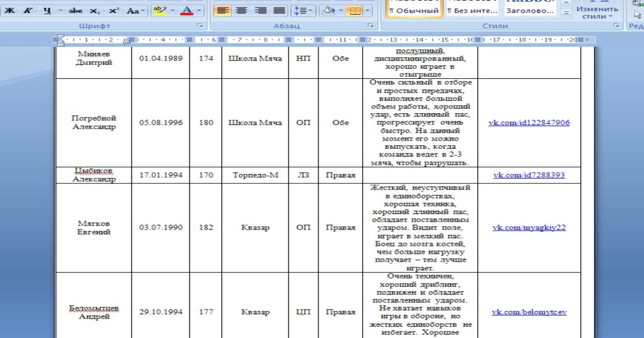Select the Обычный style

(x=413, y=10)
